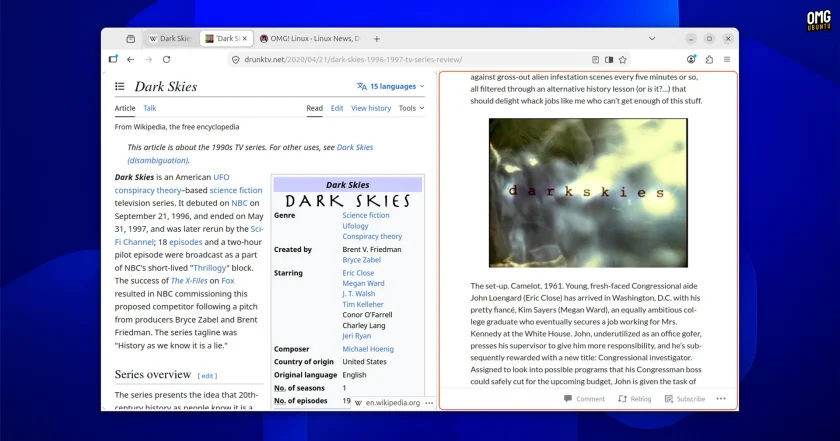Click the View history link
Viewport: 840px width, 441px height.
pyautogui.click(x=371, y=108)
